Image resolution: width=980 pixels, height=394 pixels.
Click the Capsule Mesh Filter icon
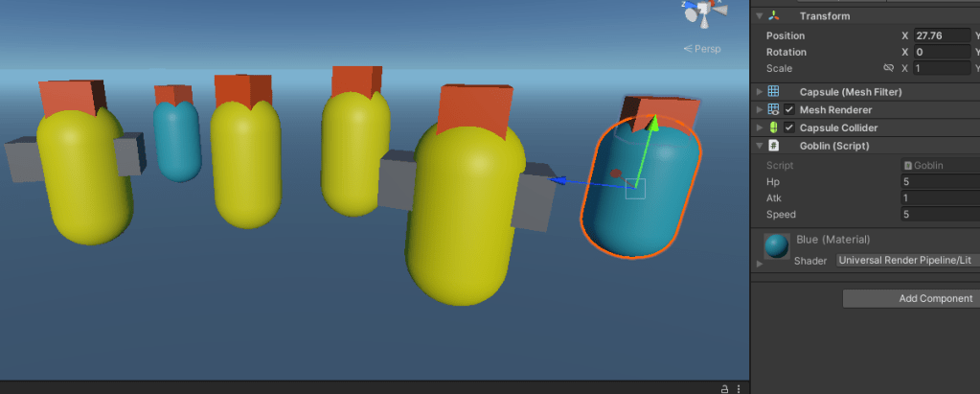[774, 92]
